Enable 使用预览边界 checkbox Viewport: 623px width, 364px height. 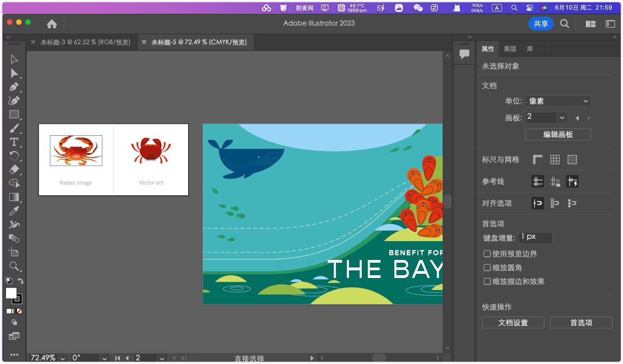point(487,254)
